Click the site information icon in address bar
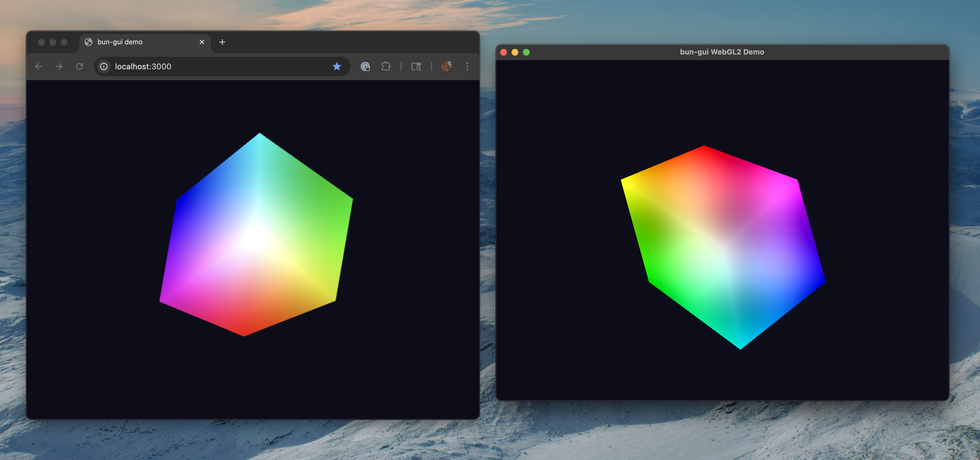980x460 pixels. coord(104,66)
